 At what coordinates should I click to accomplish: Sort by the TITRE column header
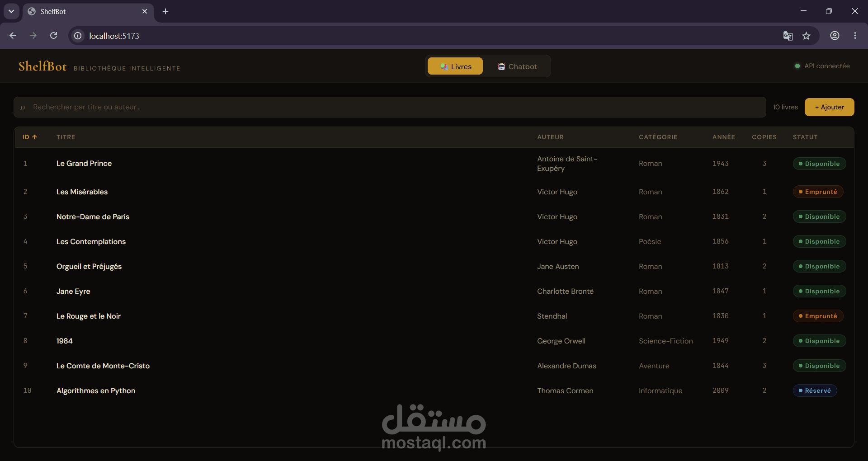[x=66, y=137]
